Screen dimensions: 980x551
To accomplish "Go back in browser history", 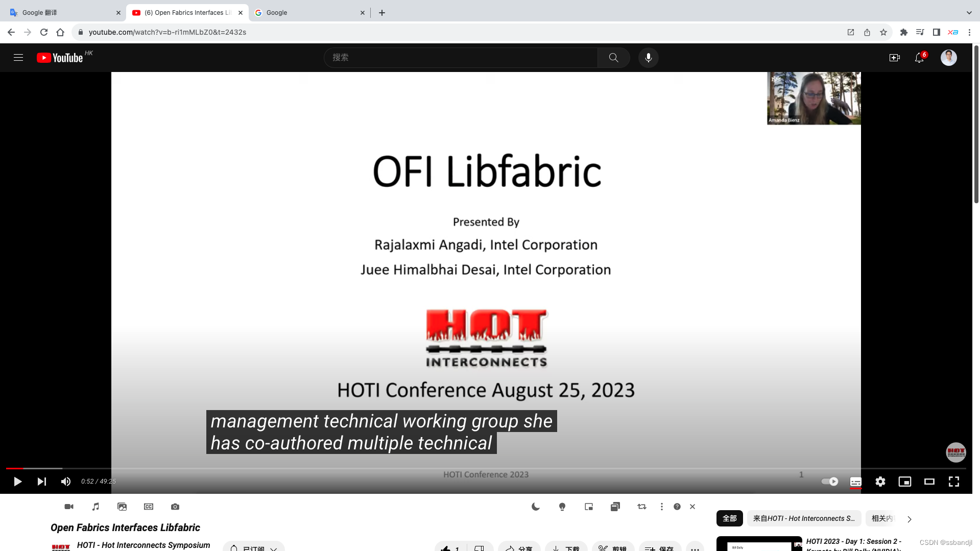I will (x=11, y=32).
